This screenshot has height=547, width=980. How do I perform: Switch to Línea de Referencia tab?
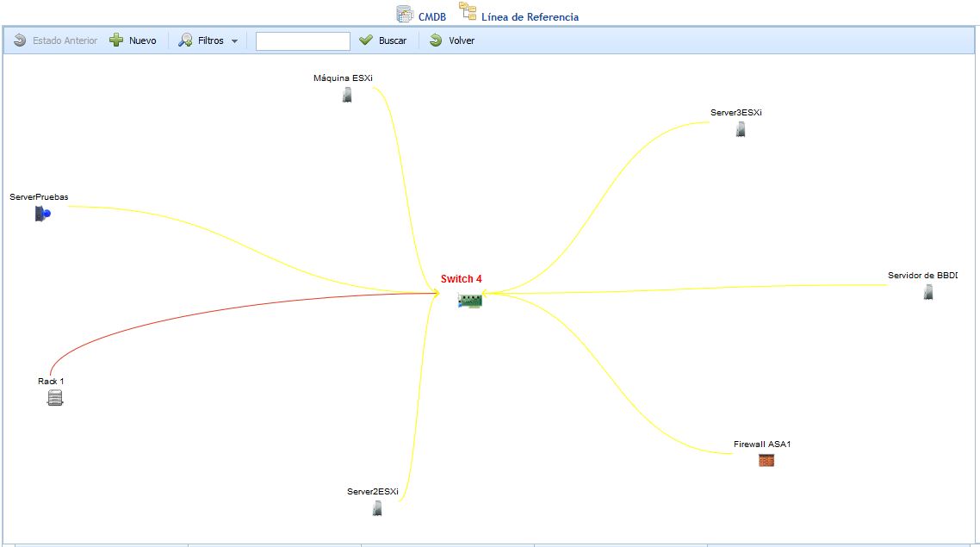pos(529,16)
